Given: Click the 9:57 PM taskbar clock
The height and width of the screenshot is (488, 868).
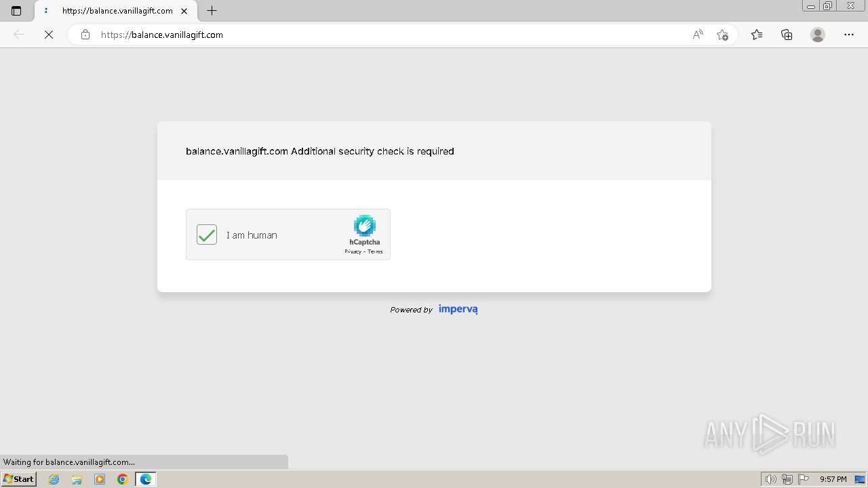Looking at the screenshot, I should (x=833, y=479).
